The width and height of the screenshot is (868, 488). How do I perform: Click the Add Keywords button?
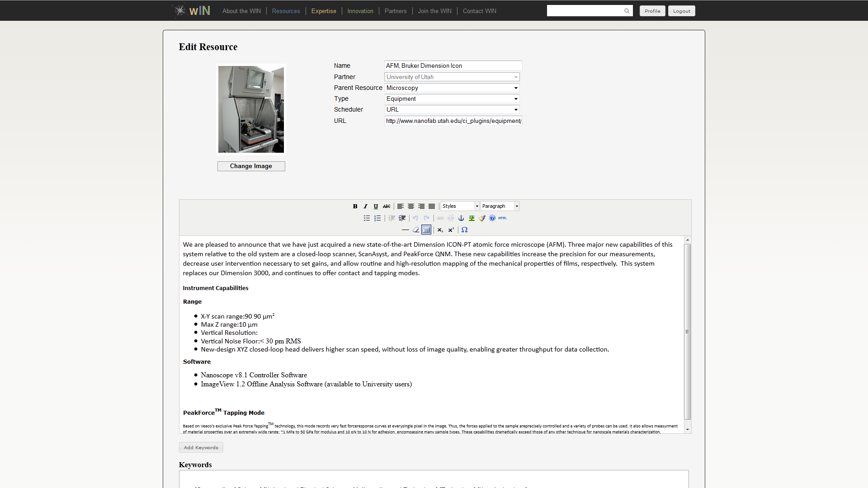tap(201, 447)
